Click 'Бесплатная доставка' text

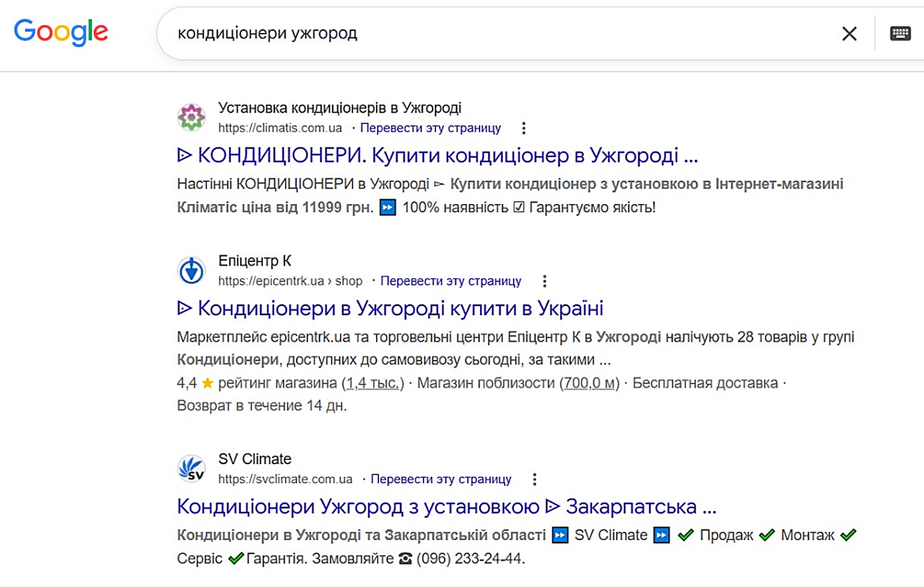point(705,383)
